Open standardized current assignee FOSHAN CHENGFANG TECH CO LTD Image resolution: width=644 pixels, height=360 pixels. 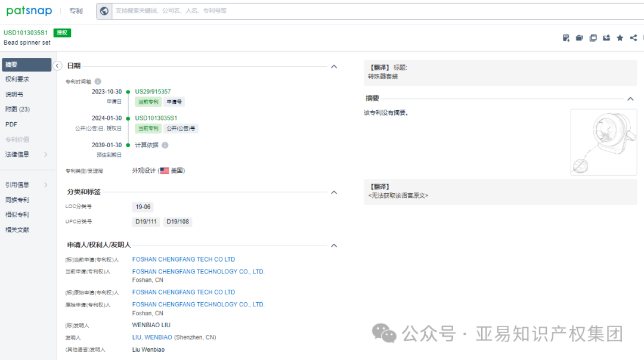tap(184, 259)
